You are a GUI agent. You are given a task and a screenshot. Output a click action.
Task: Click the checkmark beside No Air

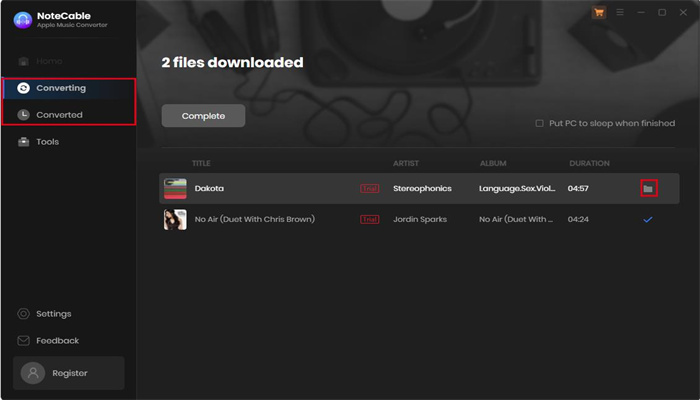pos(648,220)
